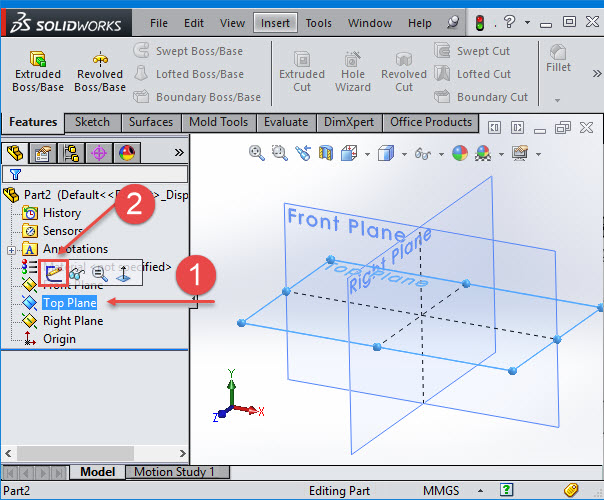Click Revolved Cut tool
Screen dimensions: 604x500
[404, 72]
